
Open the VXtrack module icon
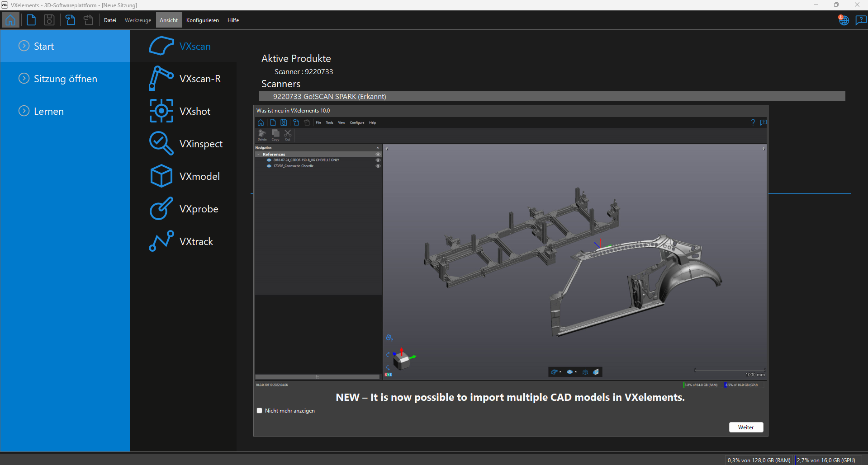(x=161, y=241)
